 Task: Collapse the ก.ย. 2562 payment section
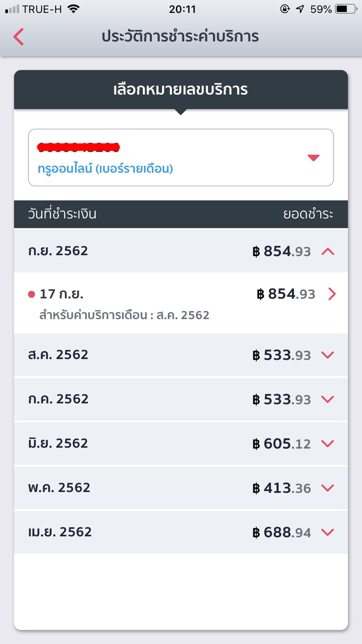coord(328,251)
